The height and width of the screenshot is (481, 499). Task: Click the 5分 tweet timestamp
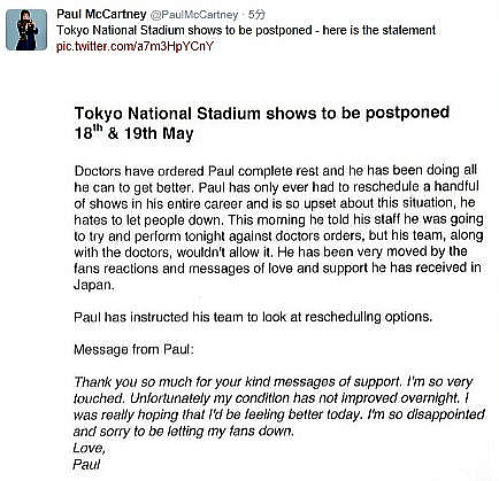click(x=257, y=15)
